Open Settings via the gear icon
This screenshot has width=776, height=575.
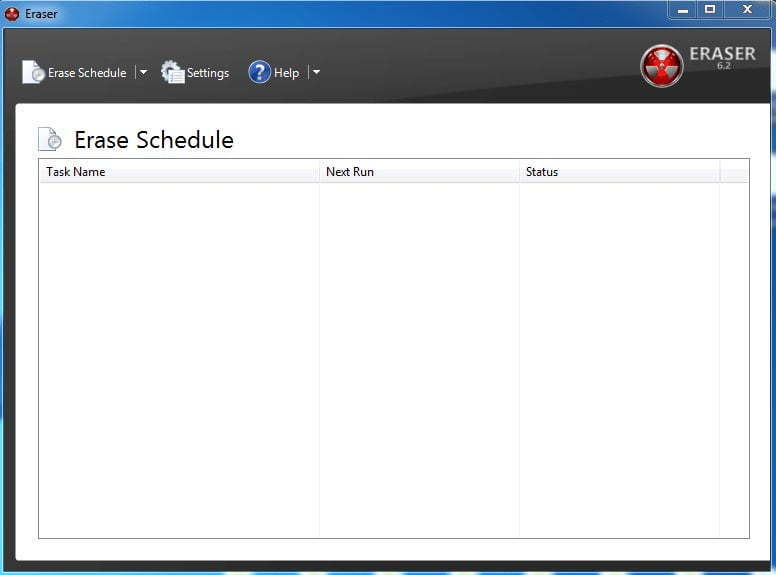point(173,72)
